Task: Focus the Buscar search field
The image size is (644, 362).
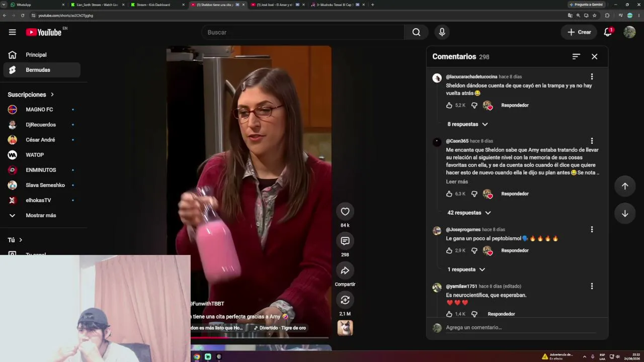Action: point(303,32)
